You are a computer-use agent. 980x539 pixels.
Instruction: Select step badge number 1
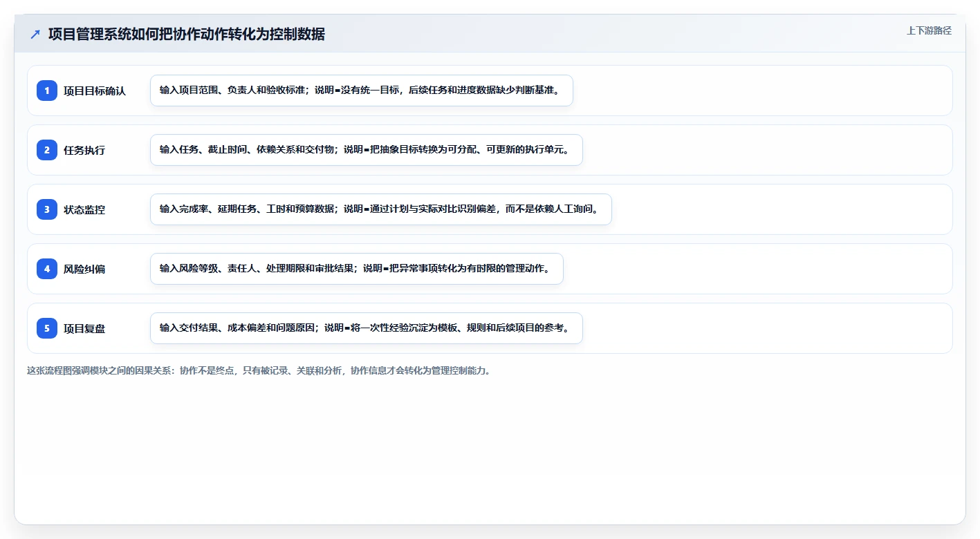tap(47, 91)
